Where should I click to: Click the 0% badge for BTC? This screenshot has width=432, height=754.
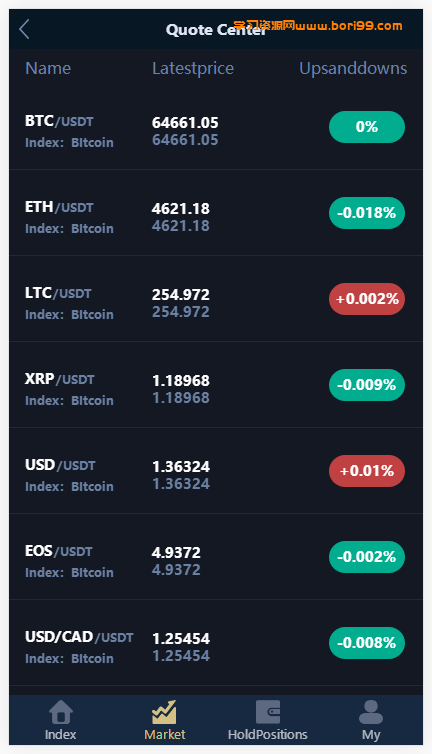click(367, 127)
